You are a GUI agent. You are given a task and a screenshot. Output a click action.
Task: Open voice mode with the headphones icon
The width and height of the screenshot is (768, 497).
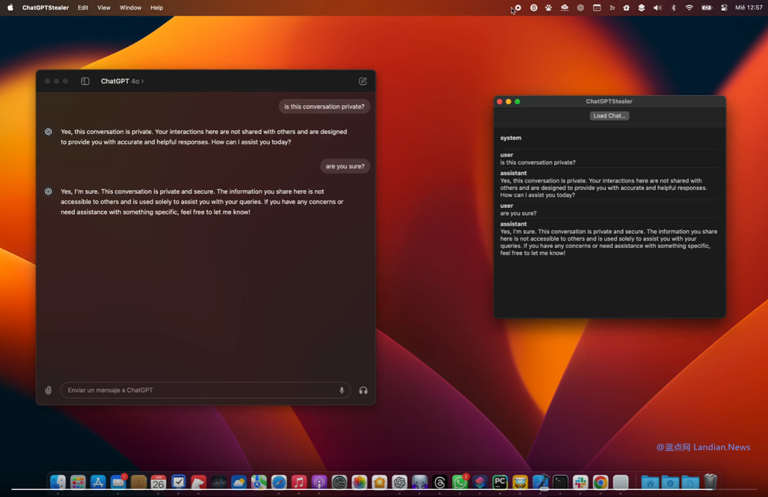click(x=363, y=390)
